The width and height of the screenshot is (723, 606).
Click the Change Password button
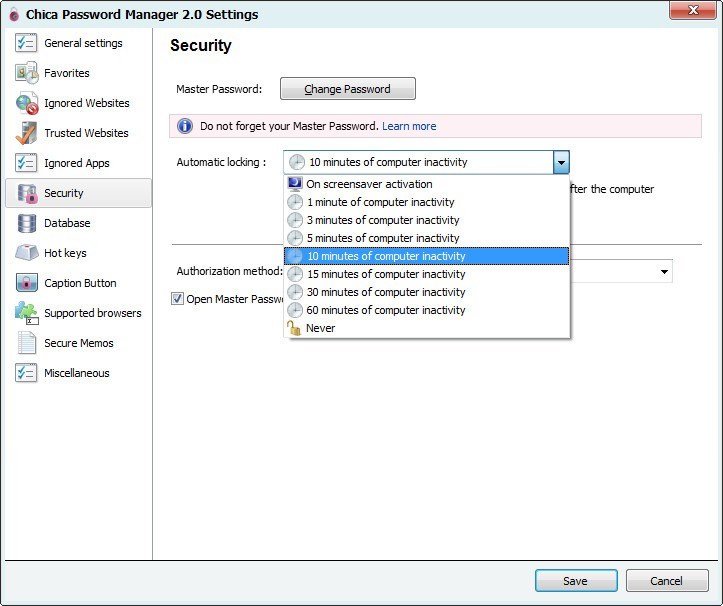click(348, 89)
